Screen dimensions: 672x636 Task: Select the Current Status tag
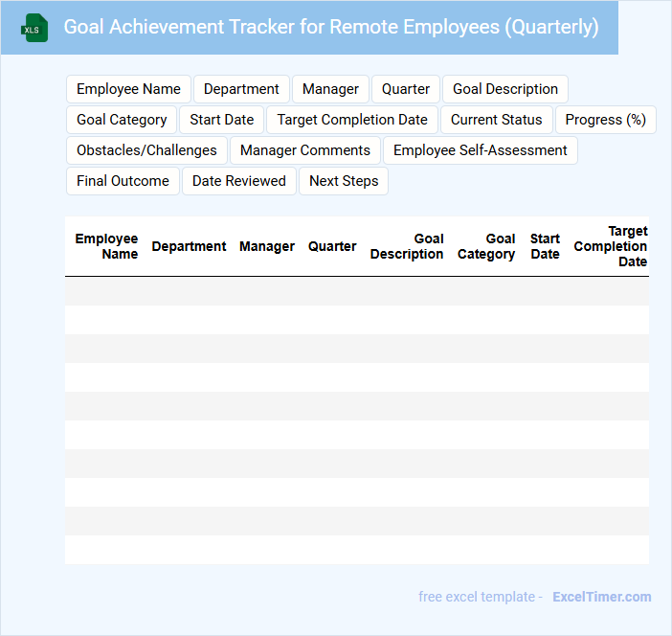point(496,120)
